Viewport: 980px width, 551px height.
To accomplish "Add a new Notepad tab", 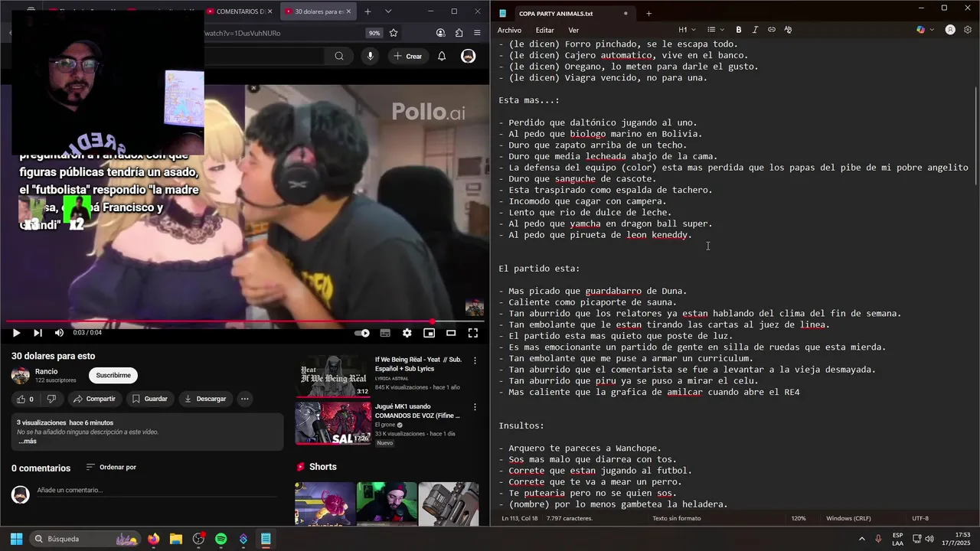I will [x=648, y=14].
